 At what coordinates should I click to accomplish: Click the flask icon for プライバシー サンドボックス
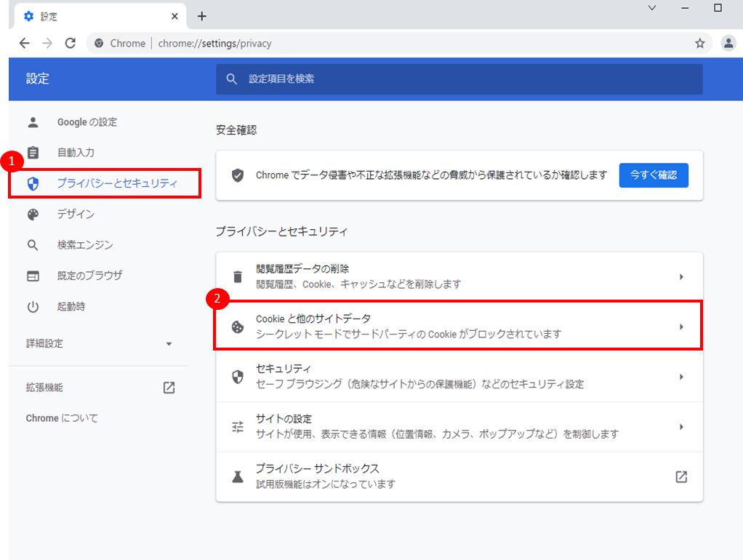click(238, 476)
